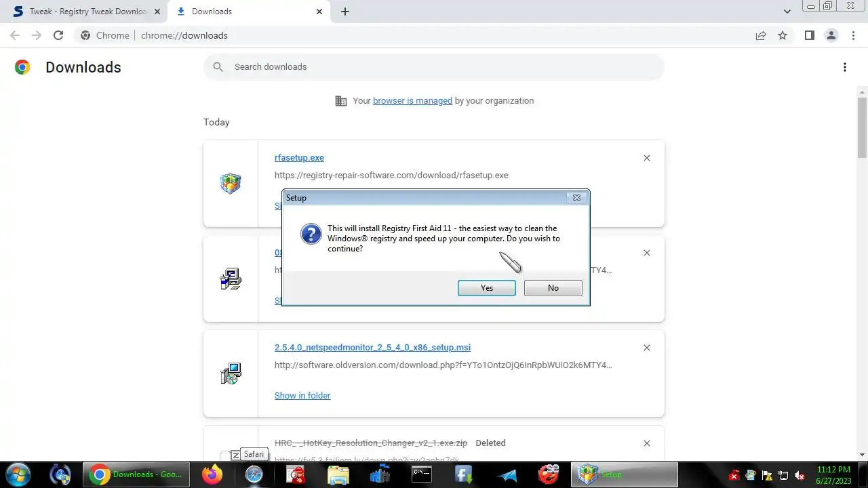Click the address bar URL
Screen dimensions: 868x488
pos(184,35)
